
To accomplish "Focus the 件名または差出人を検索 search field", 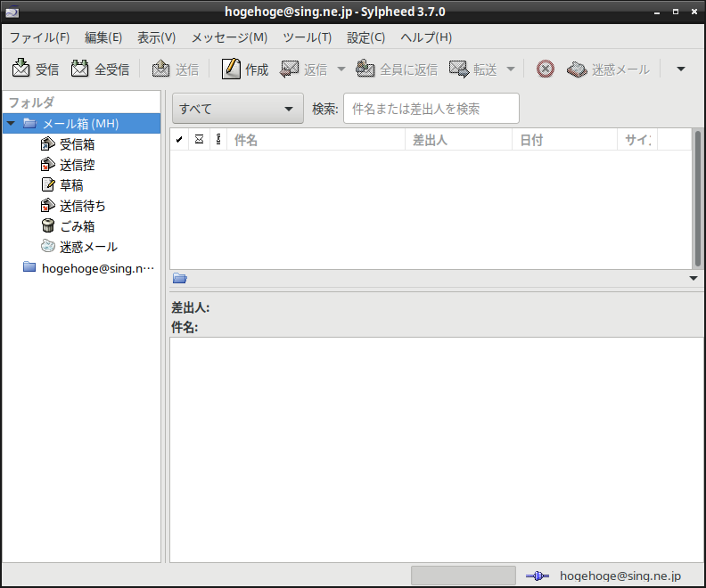I will 431,109.
